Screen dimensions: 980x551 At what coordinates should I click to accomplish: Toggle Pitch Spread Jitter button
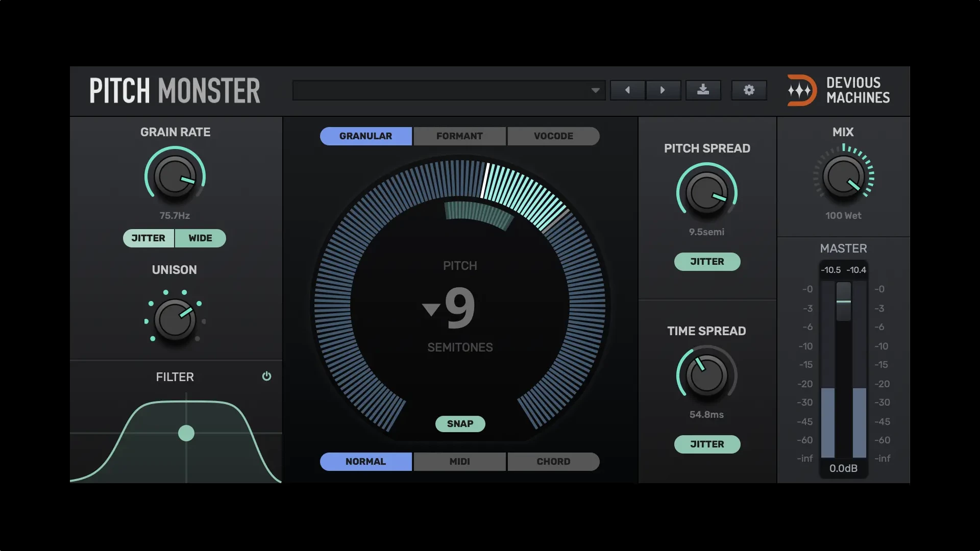[707, 262]
